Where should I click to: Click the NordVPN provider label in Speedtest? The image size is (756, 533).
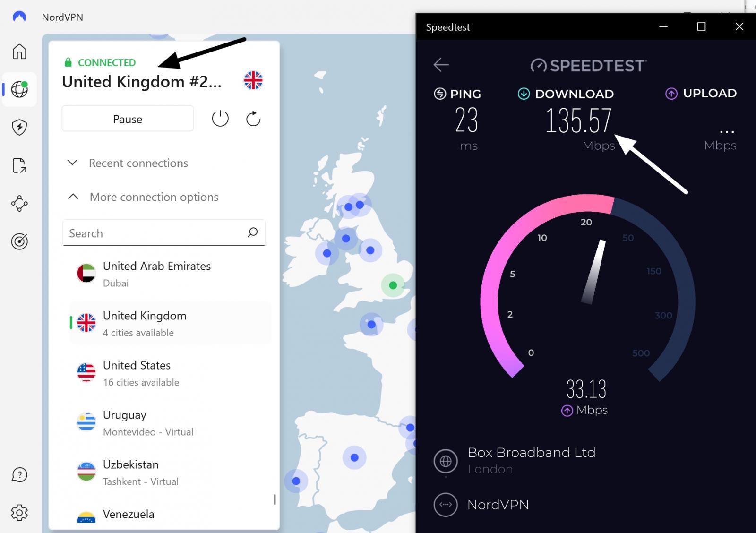tap(498, 505)
